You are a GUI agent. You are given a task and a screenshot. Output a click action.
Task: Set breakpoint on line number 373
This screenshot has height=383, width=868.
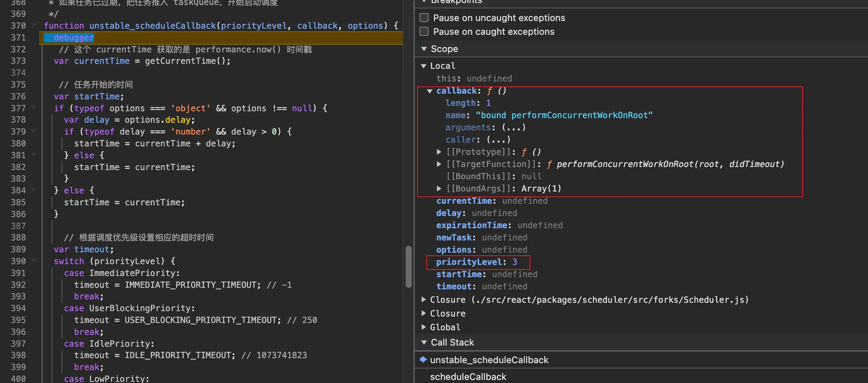click(18, 61)
